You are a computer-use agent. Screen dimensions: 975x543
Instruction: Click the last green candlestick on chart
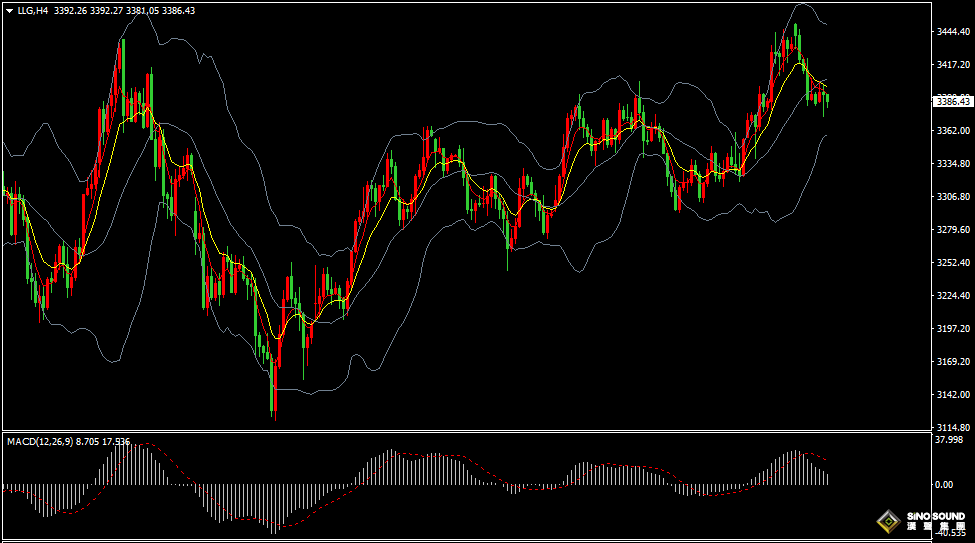[827, 98]
